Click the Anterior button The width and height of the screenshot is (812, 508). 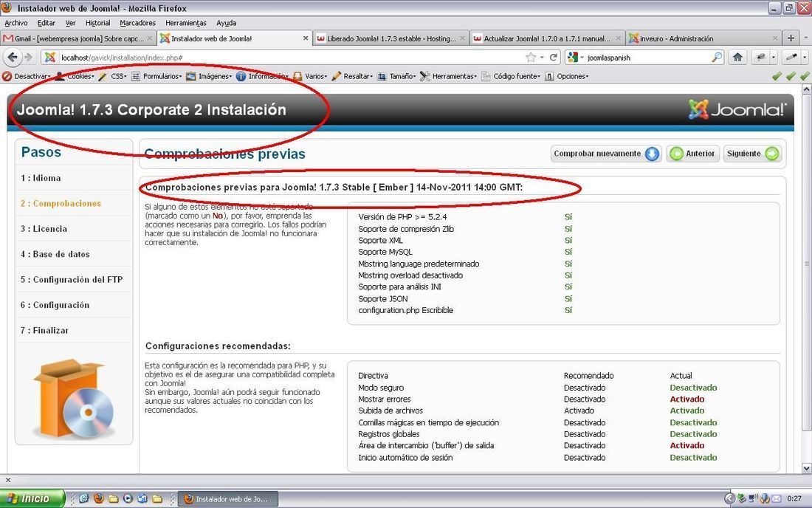[x=692, y=154]
